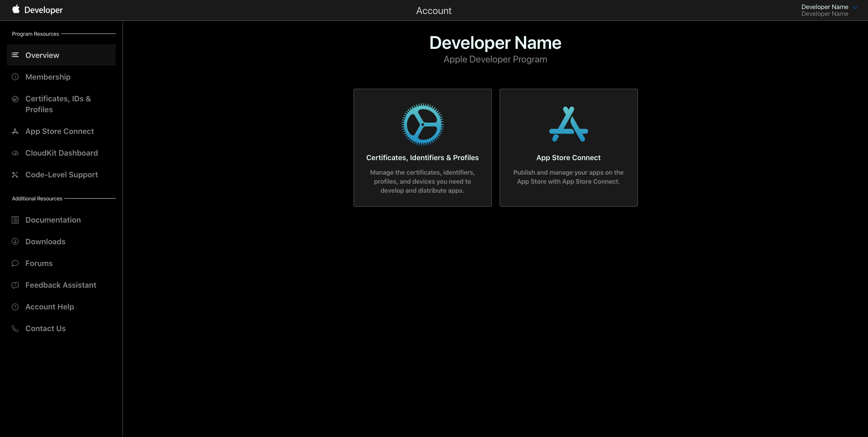This screenshot has height=437, width=868.
Task: Open Forums via the speech bubble icon
Action: click(x=15, y=263)
